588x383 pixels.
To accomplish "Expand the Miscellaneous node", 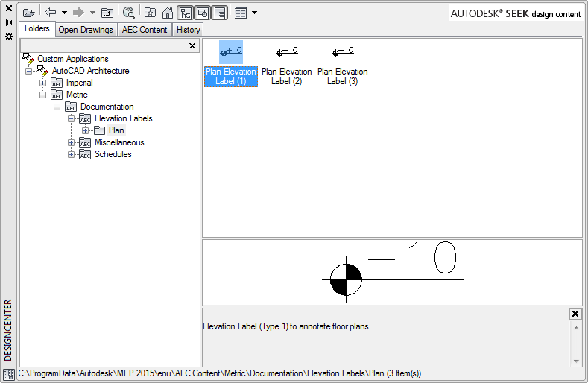I will point(72,143).
